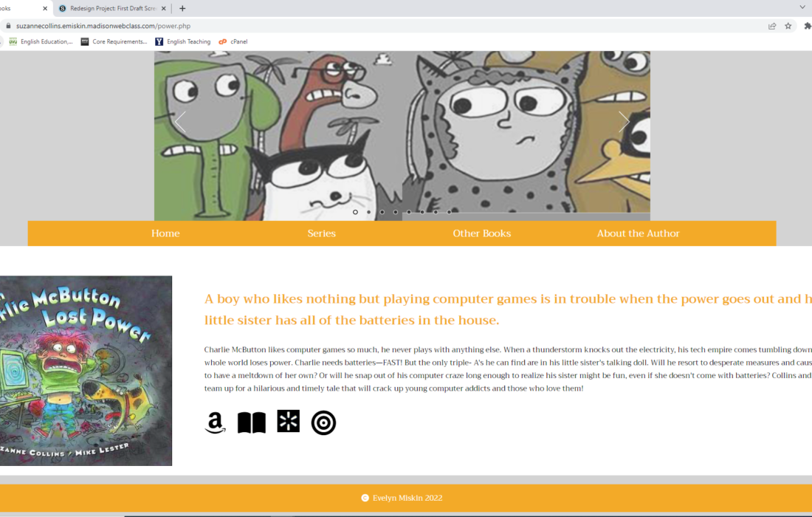Select the eighth carousel indicator dot
This screenshot has height=517, width=812.
pyautogui.click(x=449, y=212)
